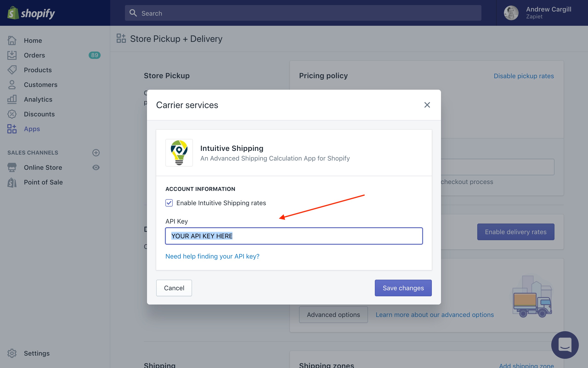Click the Settings gear icon
Image resolution: width=588 pixels, height=368 pixels.
(x=12, y=353)
